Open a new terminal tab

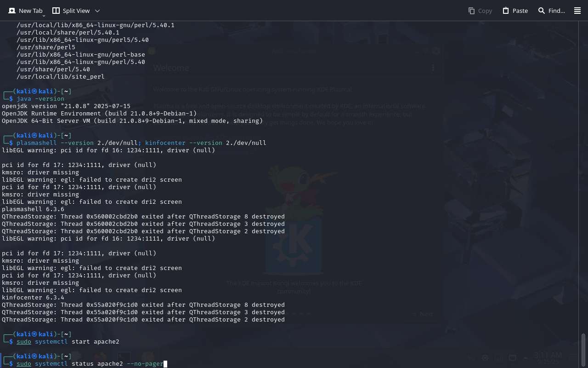[x=26, y=11]
